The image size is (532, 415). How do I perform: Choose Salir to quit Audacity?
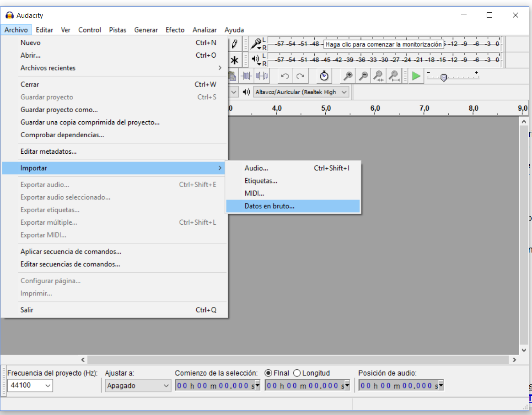[114, 310]
